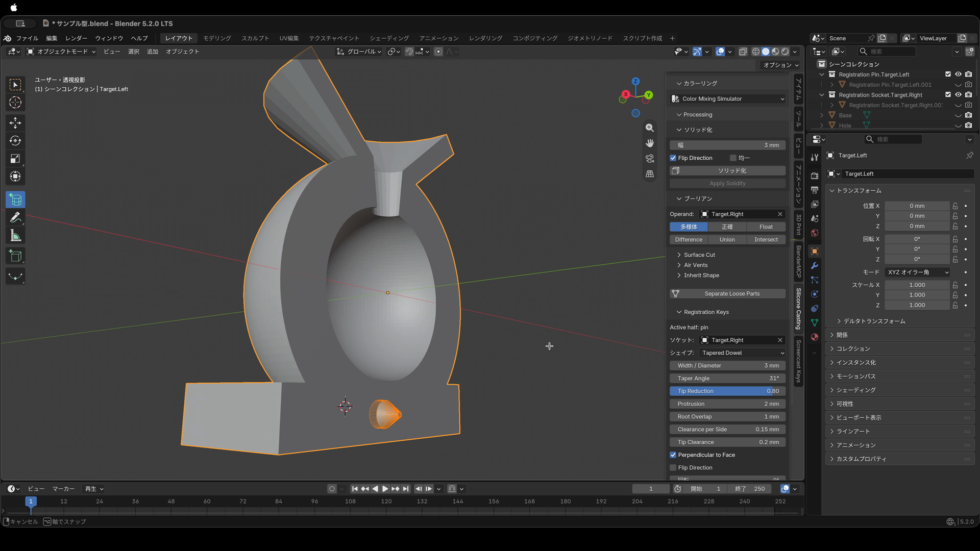Select the Measure tool
This screenshot has height=551, width=980.
[x=15, y=236]
